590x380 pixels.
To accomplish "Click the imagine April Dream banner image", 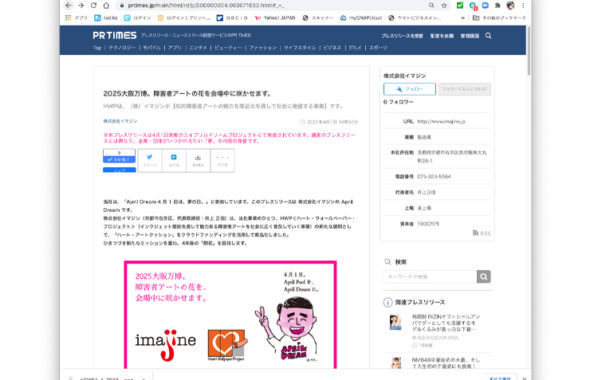I will coord(230,315).
